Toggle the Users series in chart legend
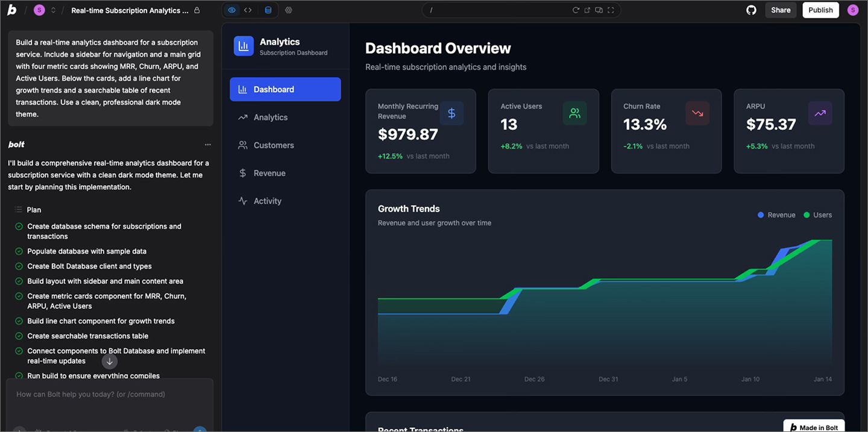 tap(817, 214)
